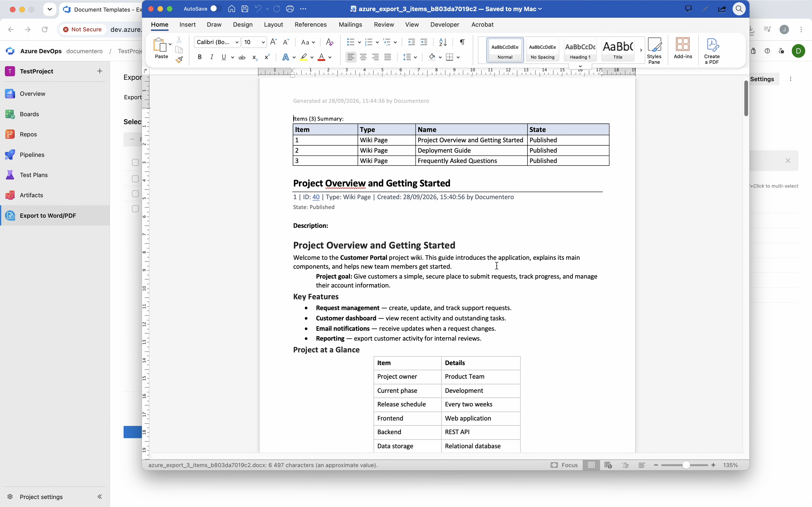812x507 pixels.
Task: Open line spacing dropdown
Action: pos(410,57)
